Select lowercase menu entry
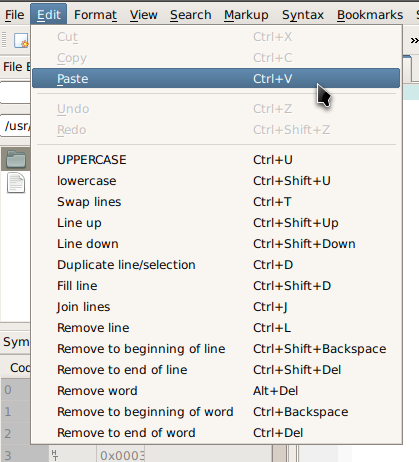 click(x=216, y=181)
